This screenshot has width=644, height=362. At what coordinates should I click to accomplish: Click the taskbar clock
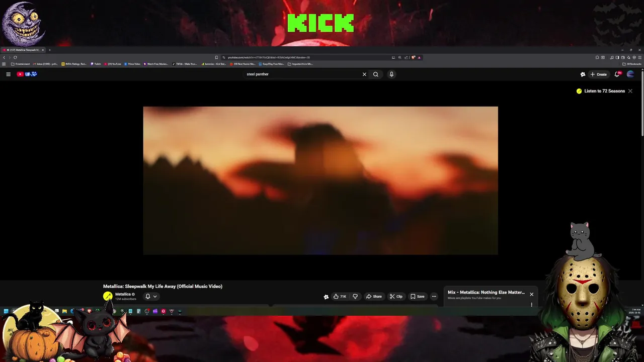pos(635,311)
